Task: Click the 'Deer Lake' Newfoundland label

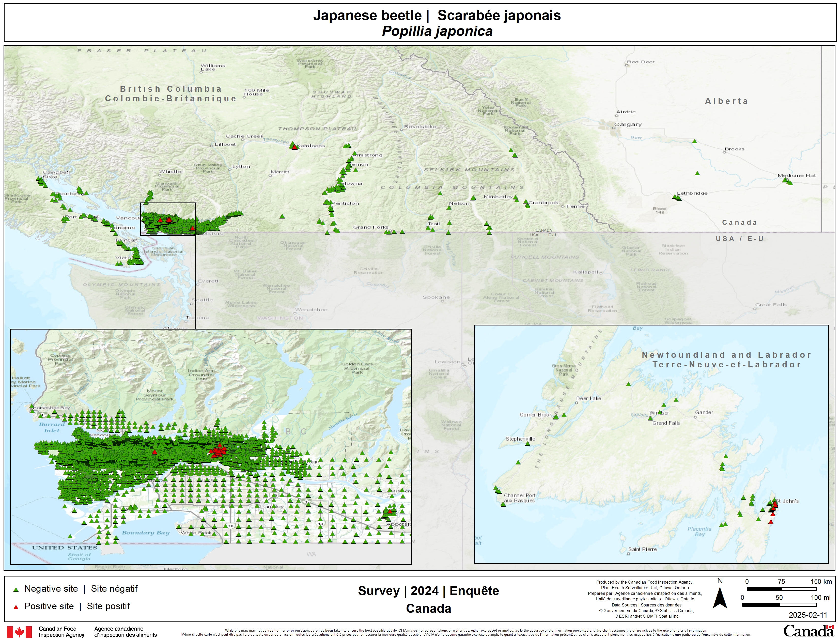Action: pos(588,398)
